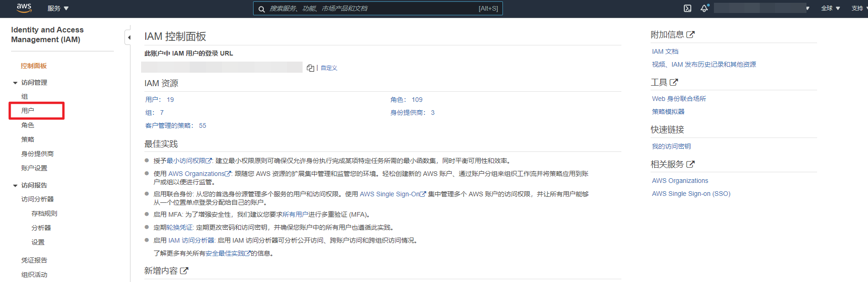
Task: Open the notifications bell icon
Action: (x=704, y=8)
